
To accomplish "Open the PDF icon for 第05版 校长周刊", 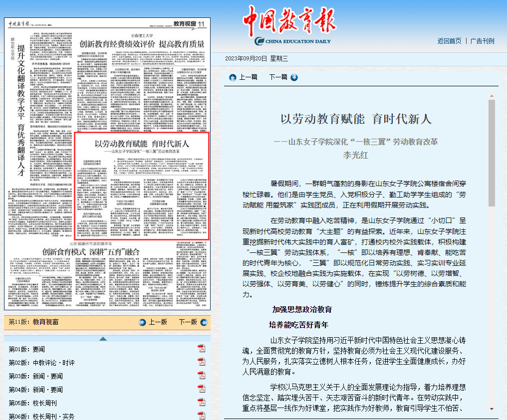I will 202,403.
